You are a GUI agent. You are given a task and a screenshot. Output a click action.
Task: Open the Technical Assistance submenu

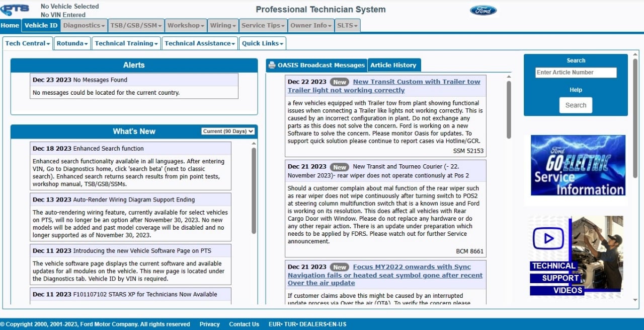point(200,43)
